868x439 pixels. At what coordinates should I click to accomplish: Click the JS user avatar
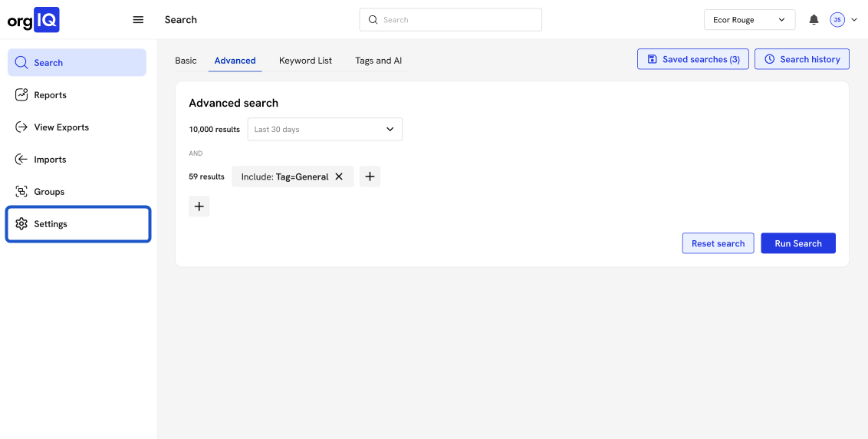coord(837,20)
